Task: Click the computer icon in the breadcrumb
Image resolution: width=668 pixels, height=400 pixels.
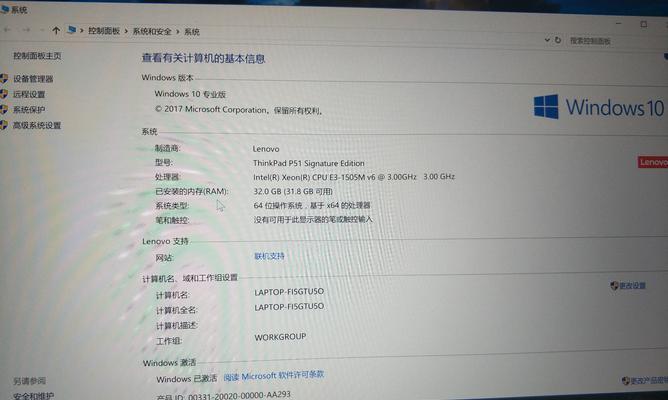Action: coord(72,30)
